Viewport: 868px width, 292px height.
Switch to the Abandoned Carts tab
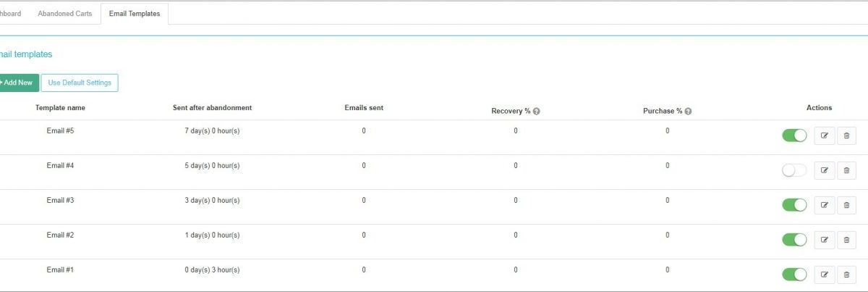65,14
